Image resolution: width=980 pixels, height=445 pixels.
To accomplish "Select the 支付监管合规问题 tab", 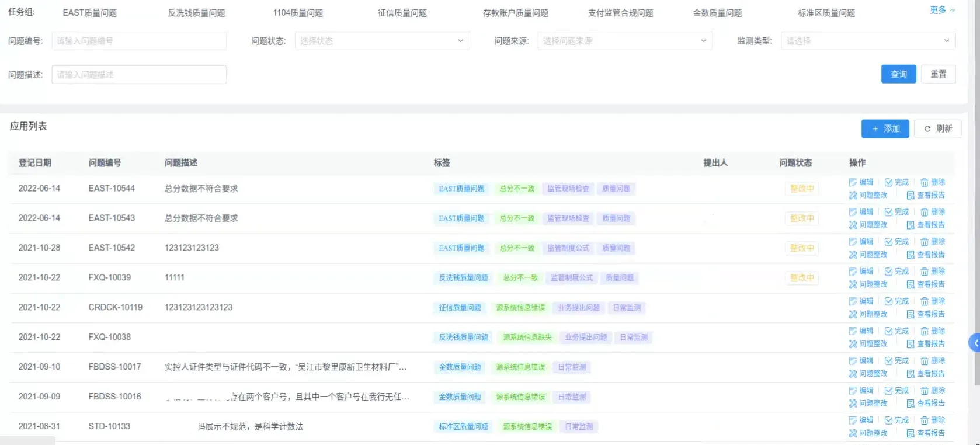I will pos(620,13).
